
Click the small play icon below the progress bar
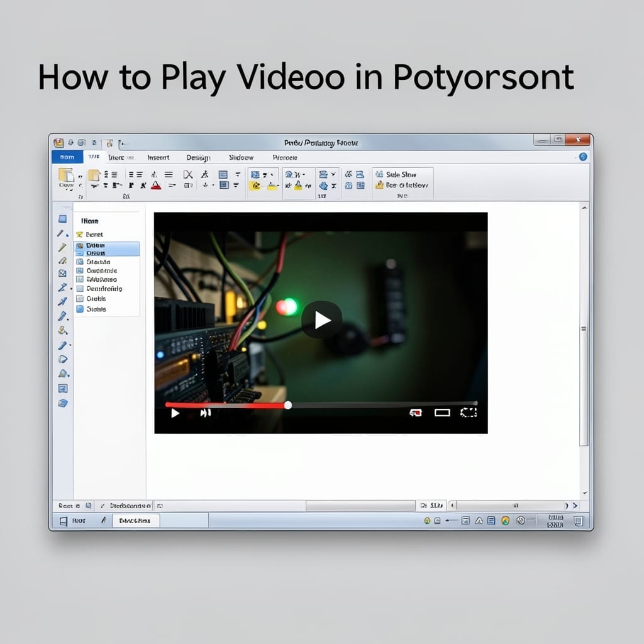coord(175,413)
